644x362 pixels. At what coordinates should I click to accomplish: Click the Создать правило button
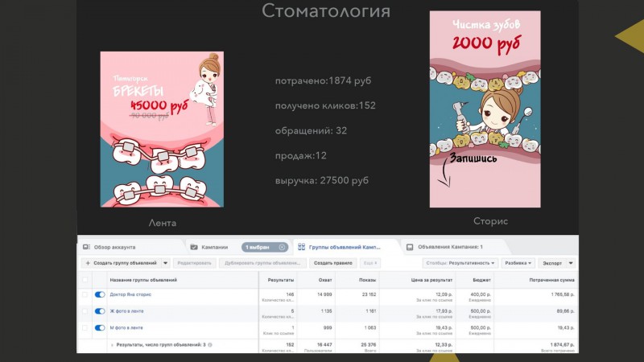point(332,263)
